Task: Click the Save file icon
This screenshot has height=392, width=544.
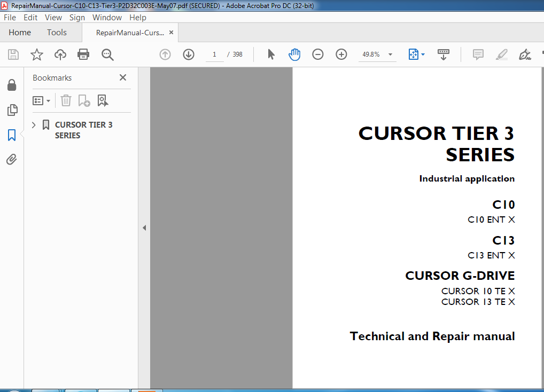Action: [x=13, y=55]
